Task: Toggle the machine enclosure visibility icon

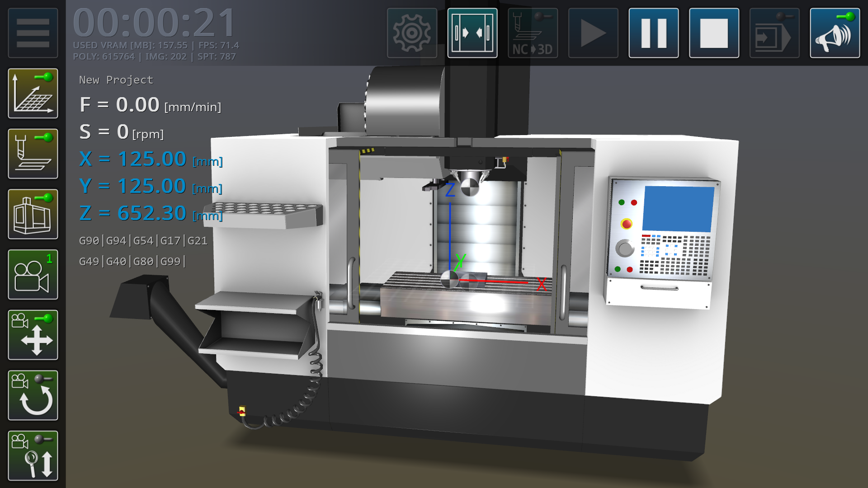Action: [x=33, y=214]
